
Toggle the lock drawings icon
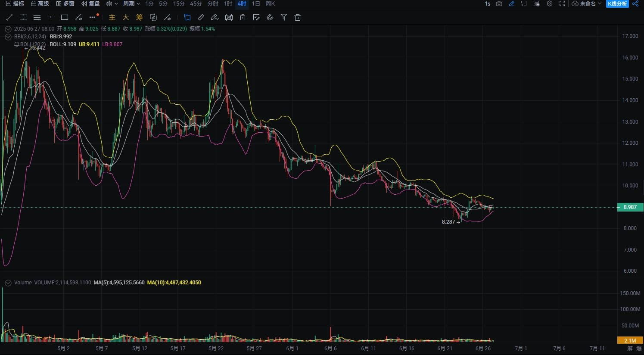click(x=243, y=17)
